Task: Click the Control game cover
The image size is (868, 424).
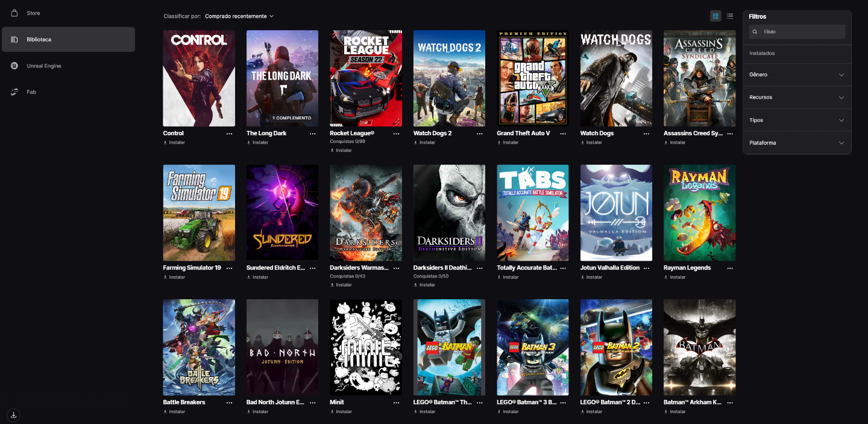Action: [199, 78]
